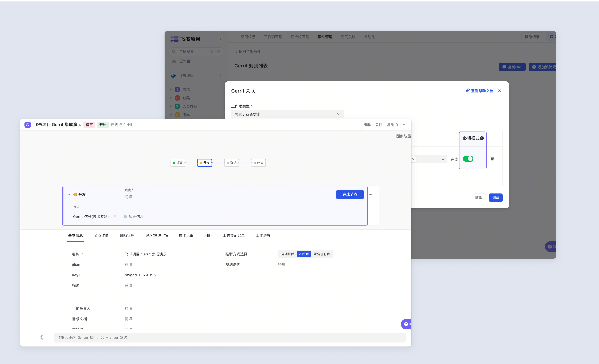Screen dimensions: 599x364
Task: Switch to the 操作记录 tab in work item
Action: click(x=186, y=235)
